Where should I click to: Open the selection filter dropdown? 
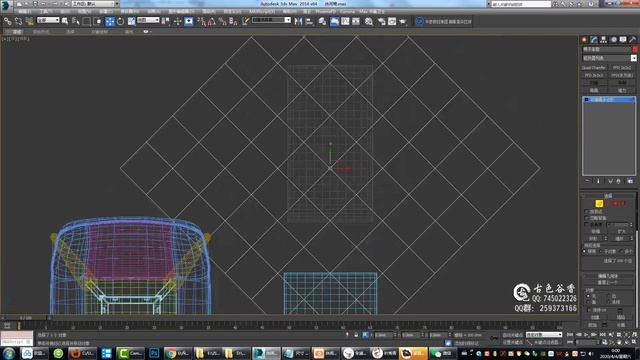pos(48,20)
